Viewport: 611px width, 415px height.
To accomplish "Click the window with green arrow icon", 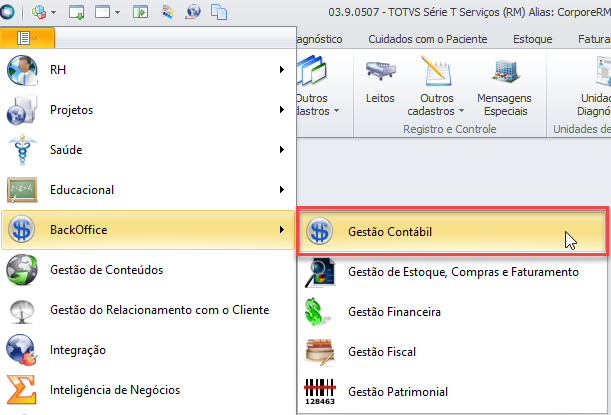I will [76, 12].
